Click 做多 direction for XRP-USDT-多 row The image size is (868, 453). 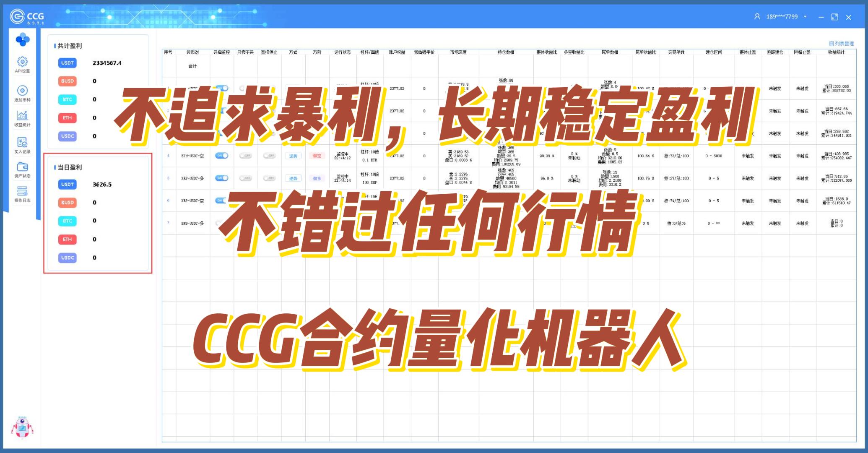(x=317, y=178)
